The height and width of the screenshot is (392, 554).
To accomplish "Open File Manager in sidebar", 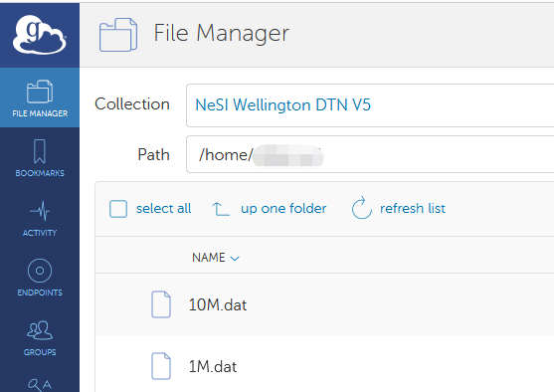I will [x=40, y=98].
